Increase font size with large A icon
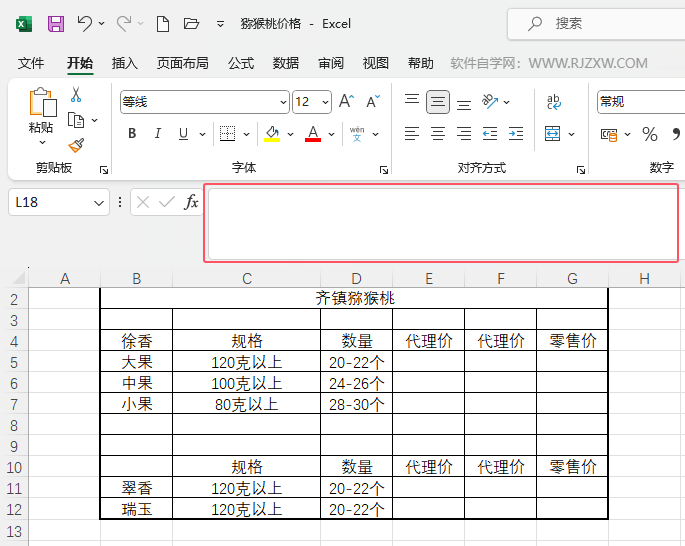 click(346, 102)
